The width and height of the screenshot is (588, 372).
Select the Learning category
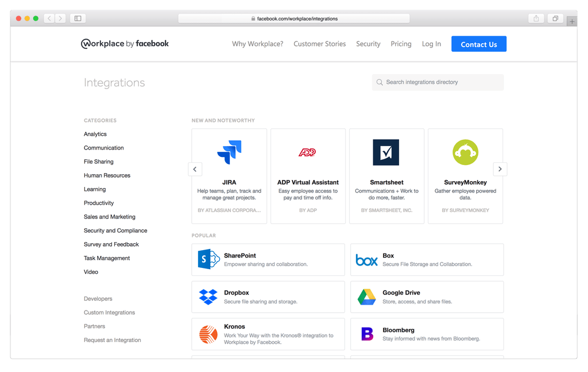pyautogui.click(x=95, y=189)
